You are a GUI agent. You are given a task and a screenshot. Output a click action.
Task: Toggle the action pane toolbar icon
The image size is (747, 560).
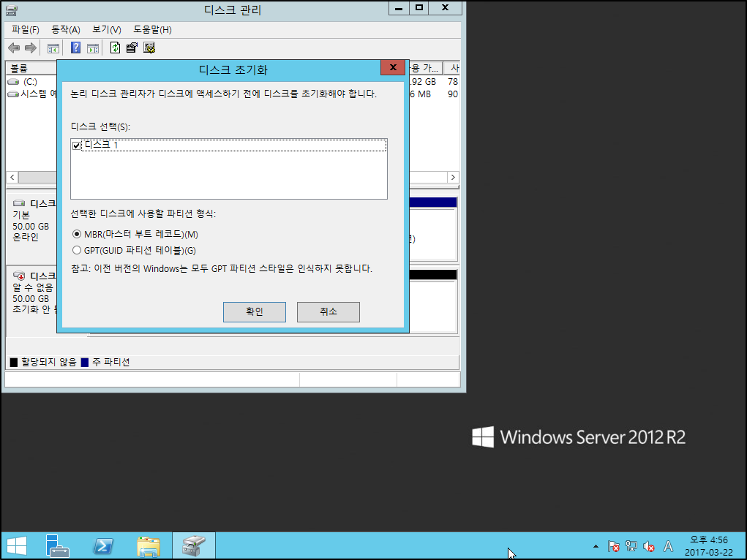click(x=93, y=48)
